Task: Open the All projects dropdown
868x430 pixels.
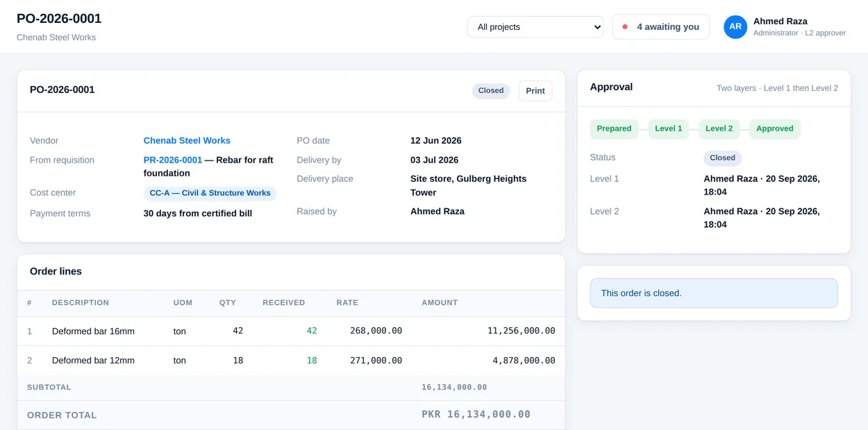Action: click(x=535, y=27)
